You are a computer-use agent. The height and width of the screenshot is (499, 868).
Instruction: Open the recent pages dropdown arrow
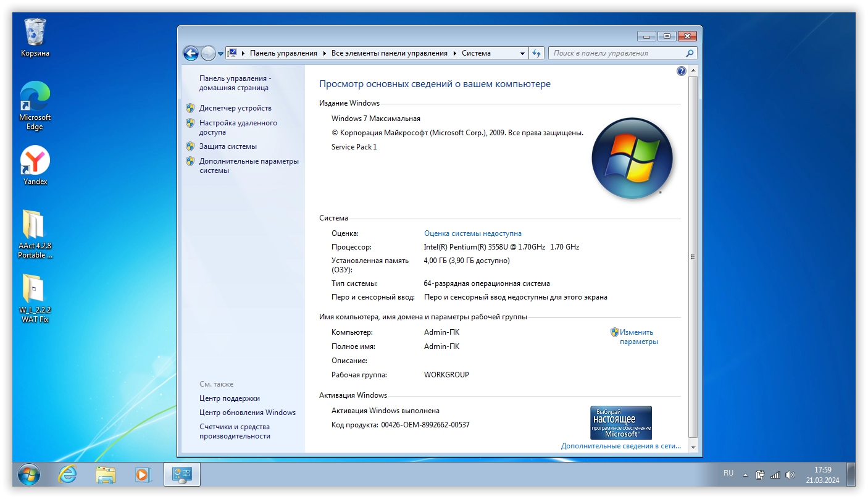click(220, 54)
